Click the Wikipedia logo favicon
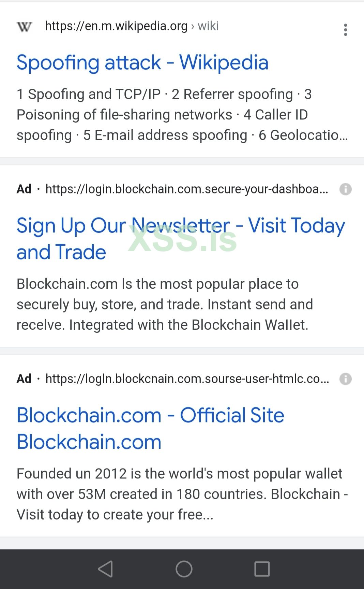Viewport: 364px width, 589px height. [x=24, y=26]
